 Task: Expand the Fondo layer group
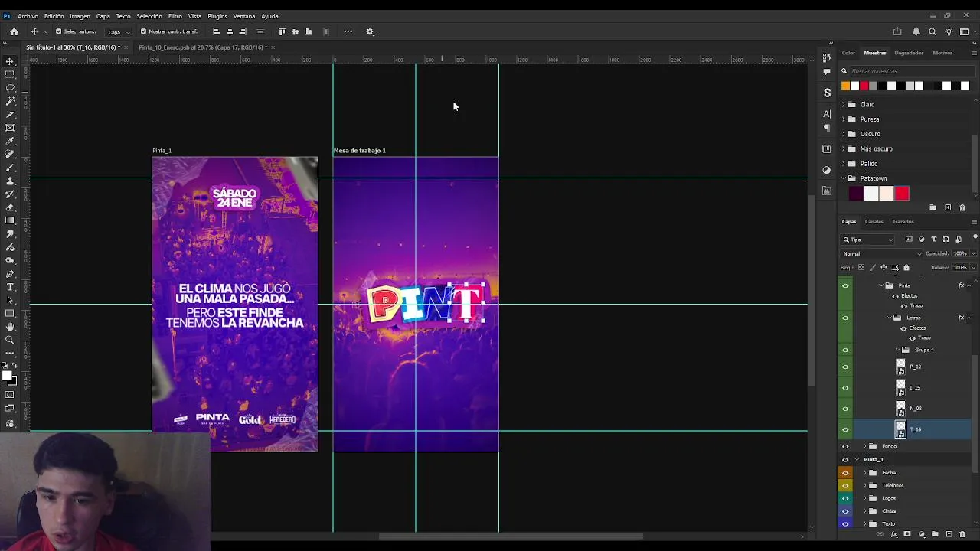(x=864, y=446)
